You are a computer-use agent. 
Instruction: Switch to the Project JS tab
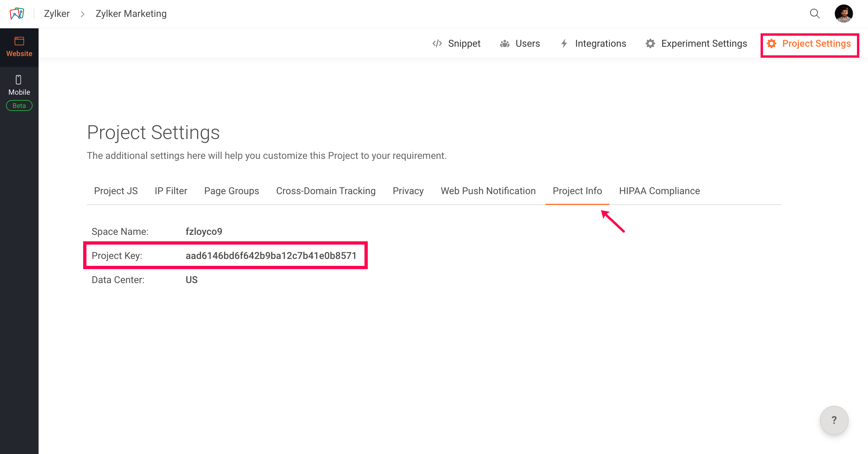pyautogui.click(x=116, y=191)
